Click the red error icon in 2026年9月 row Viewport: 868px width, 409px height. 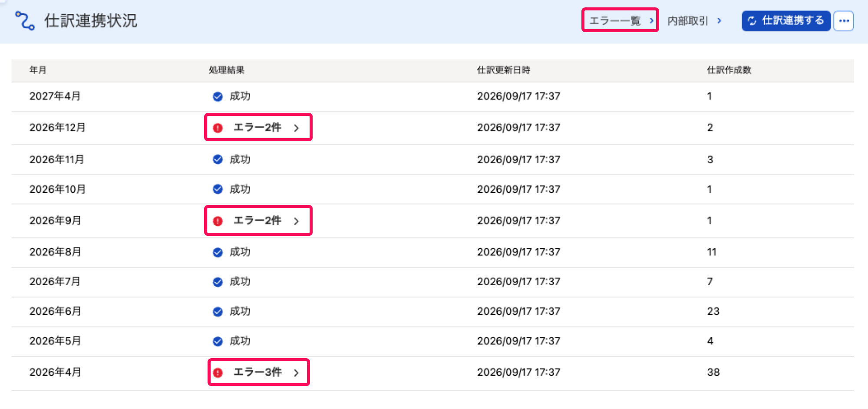[218, 221]
